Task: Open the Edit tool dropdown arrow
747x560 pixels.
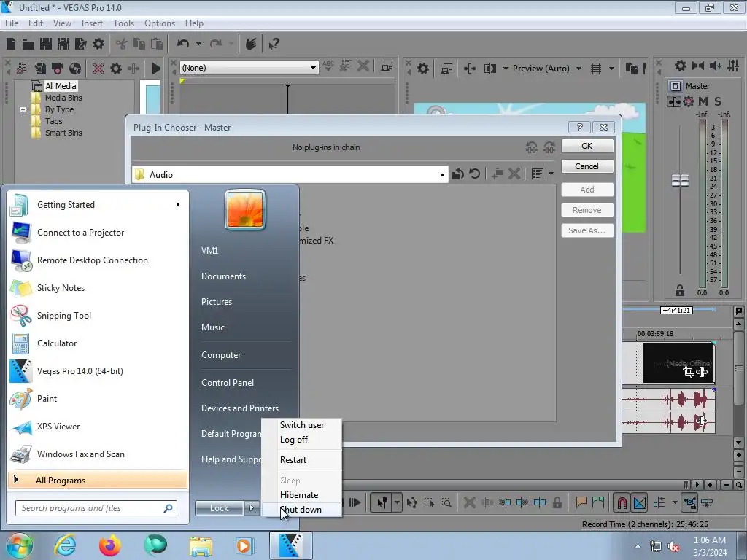Action: [397, 503]
